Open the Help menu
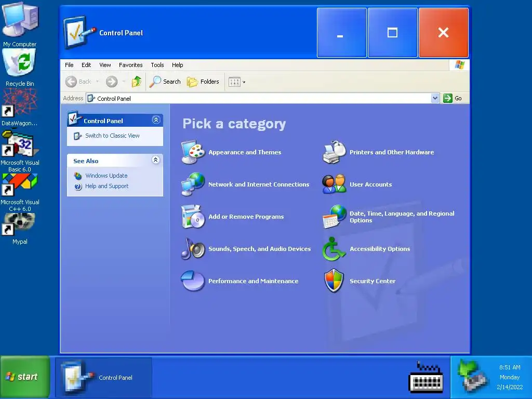The image size is (532, 399). click(178, 65)
